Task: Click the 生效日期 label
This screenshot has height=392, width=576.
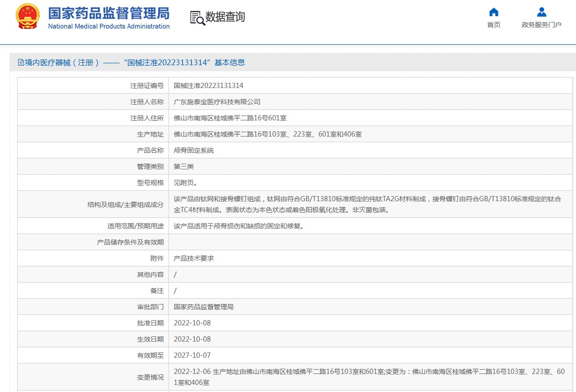Action: 150,339
